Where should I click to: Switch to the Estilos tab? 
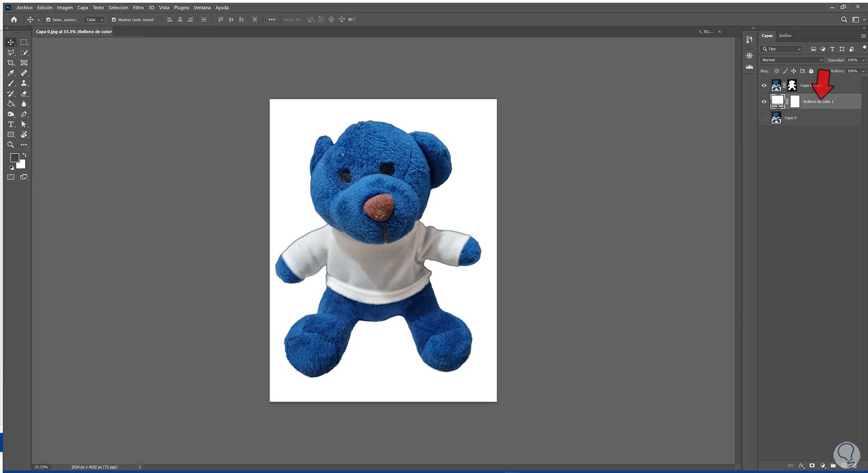coord(785,36)
